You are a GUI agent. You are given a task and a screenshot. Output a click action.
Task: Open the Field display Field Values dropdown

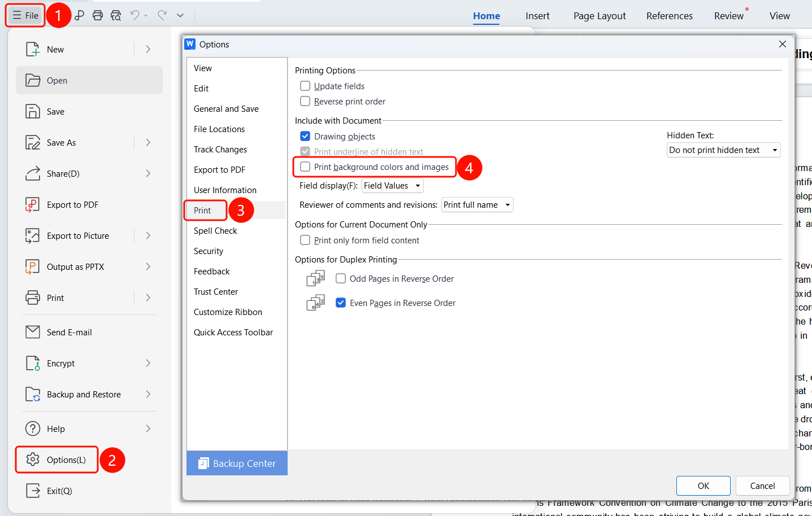pyautogui.click(x=393, y=186)
